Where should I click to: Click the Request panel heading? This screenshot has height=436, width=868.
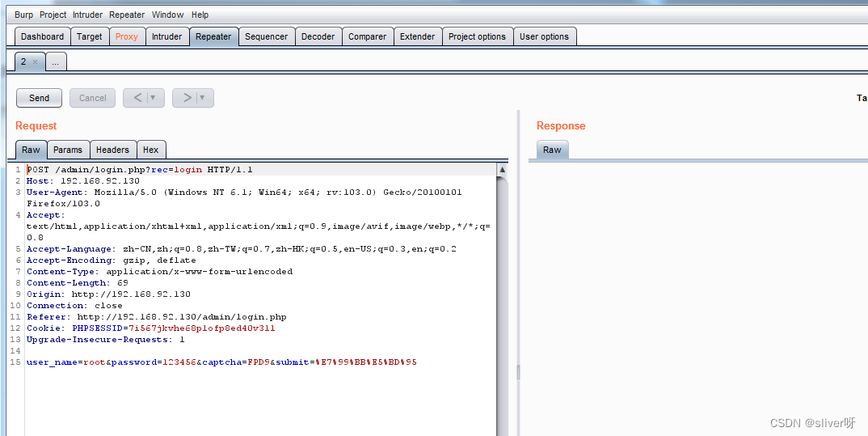tap(36, 125)
